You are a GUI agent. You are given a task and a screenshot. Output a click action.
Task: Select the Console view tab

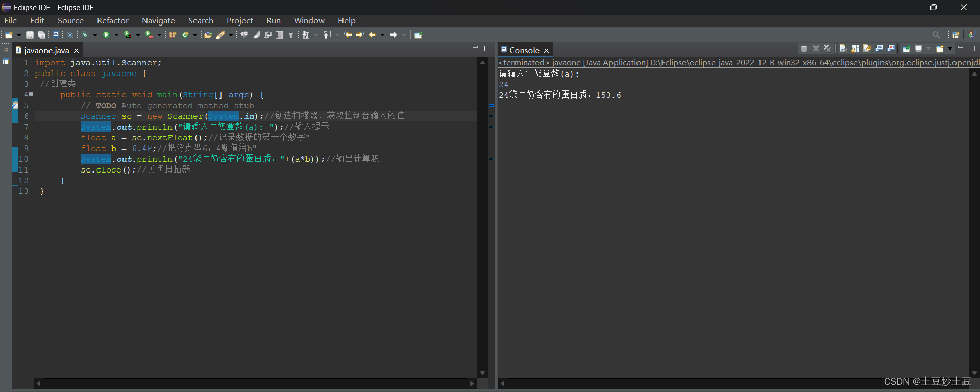(x=524, y=50)
